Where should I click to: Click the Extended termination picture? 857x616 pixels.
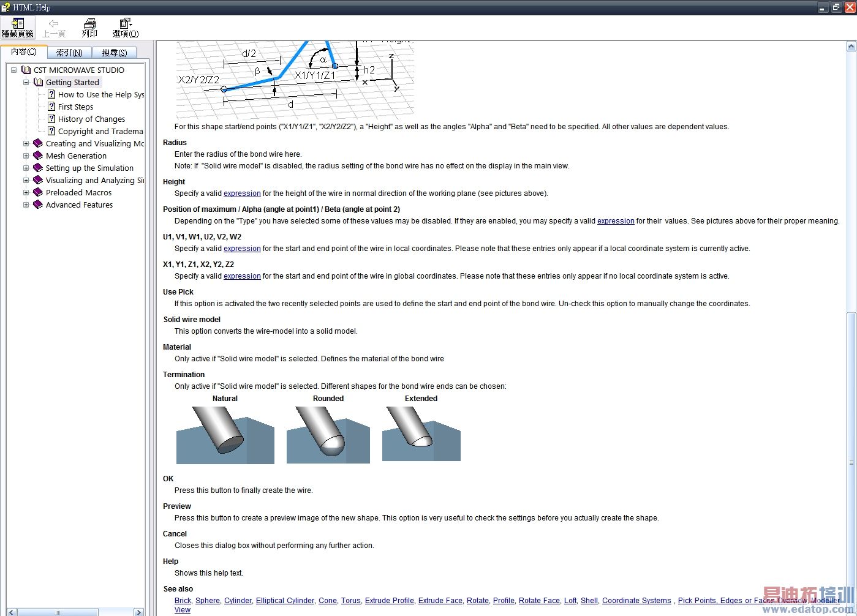point(421,434)
